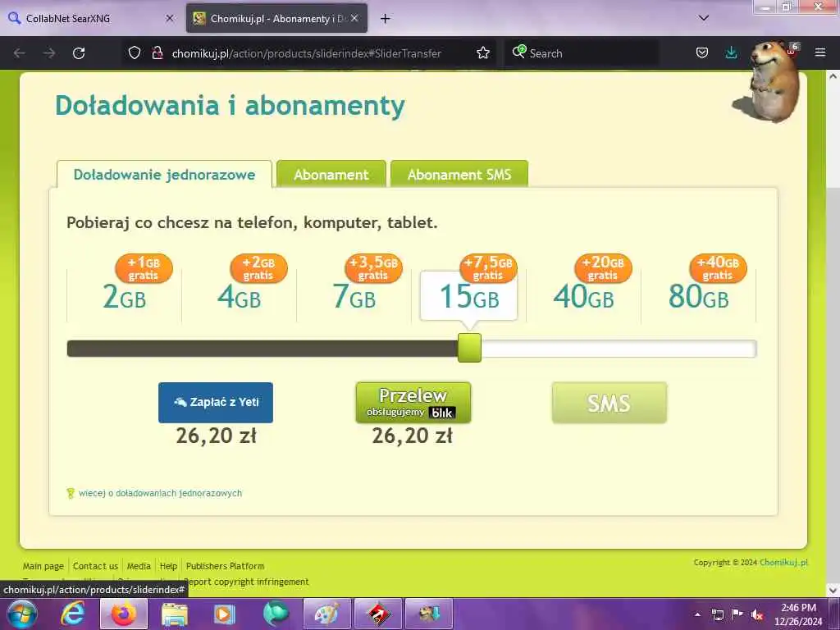The width and height of the screenshot is (840, 630).
Task: Select the Doładowanie jednorazowe tab
Action: [164, 175]
